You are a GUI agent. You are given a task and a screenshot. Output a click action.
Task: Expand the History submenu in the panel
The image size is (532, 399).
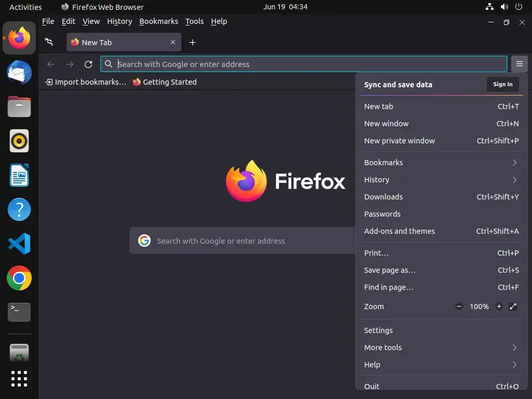click(441, 179)
